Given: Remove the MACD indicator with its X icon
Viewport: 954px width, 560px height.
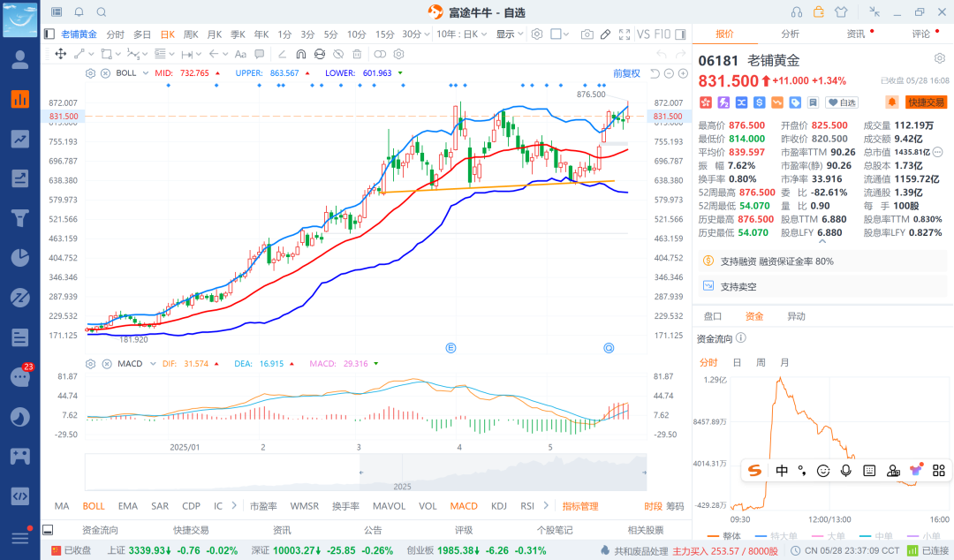Looking at the screenshot, I should tap(107, 364).
